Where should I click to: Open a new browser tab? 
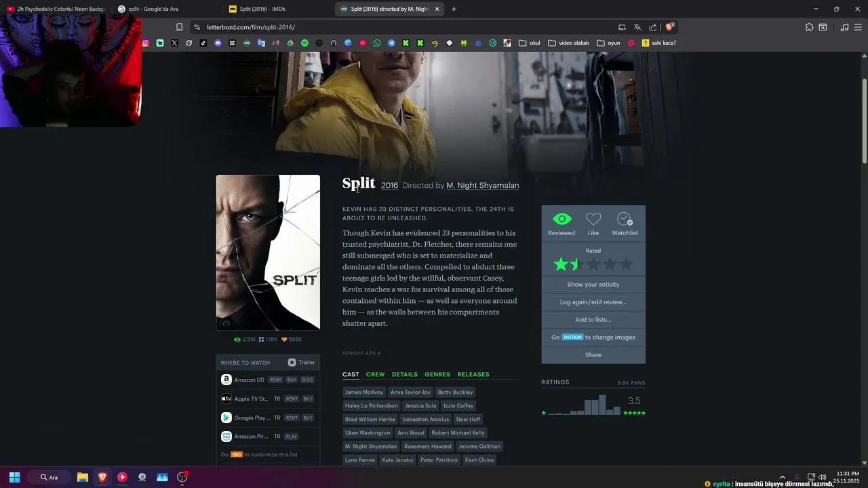tap(454, 9)
